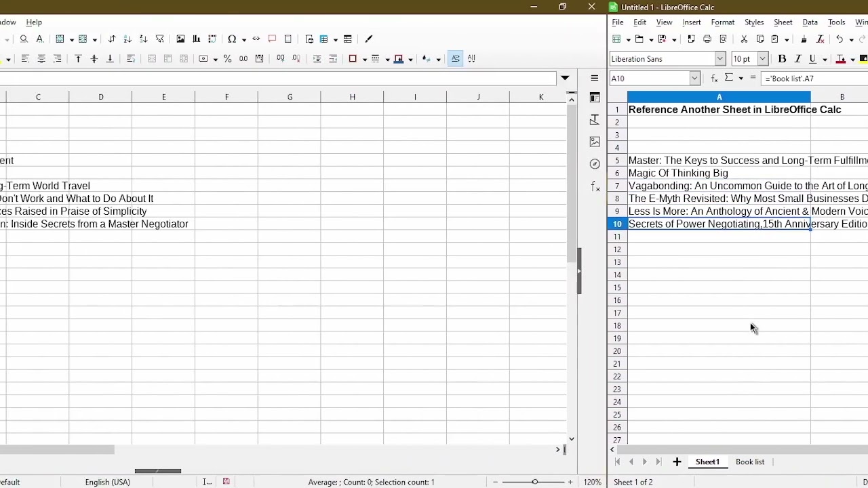Cut selection using scissors icon
Viewport: 868px width, 488px height.
tap(744, 39)
